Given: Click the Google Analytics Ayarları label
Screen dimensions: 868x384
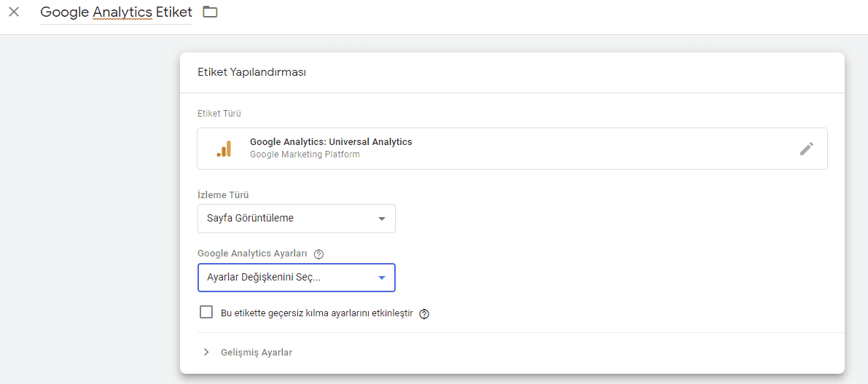Looking at the screenshot, I should (252, 254).
